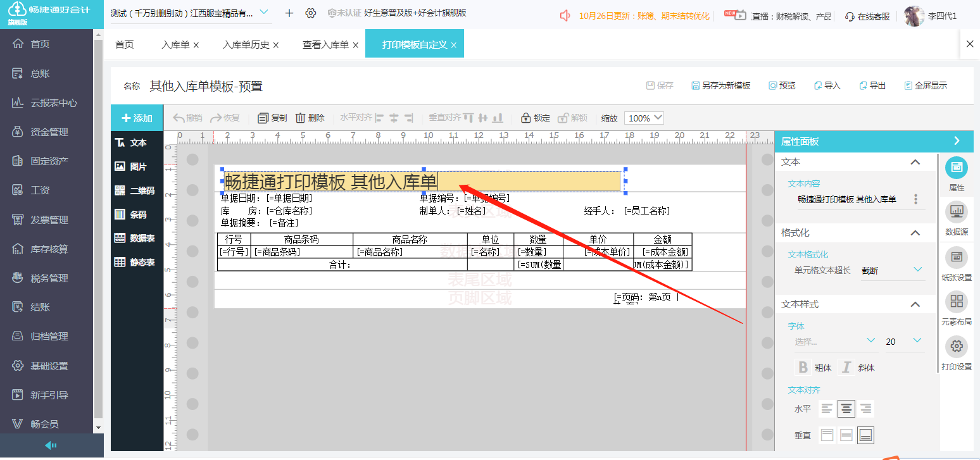This screenshot has height=460, width=980.
Task: Click the 导入 import button
Action: click(827, 85)
